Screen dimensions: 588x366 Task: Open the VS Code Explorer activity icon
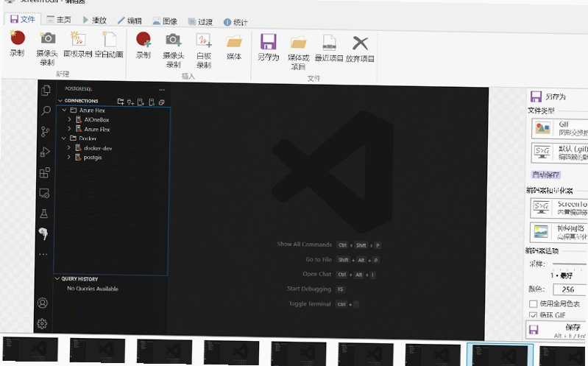(46, 90)
